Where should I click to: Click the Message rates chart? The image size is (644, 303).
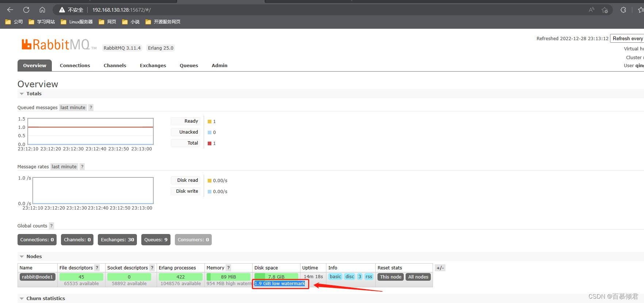(x=93, y=191)
